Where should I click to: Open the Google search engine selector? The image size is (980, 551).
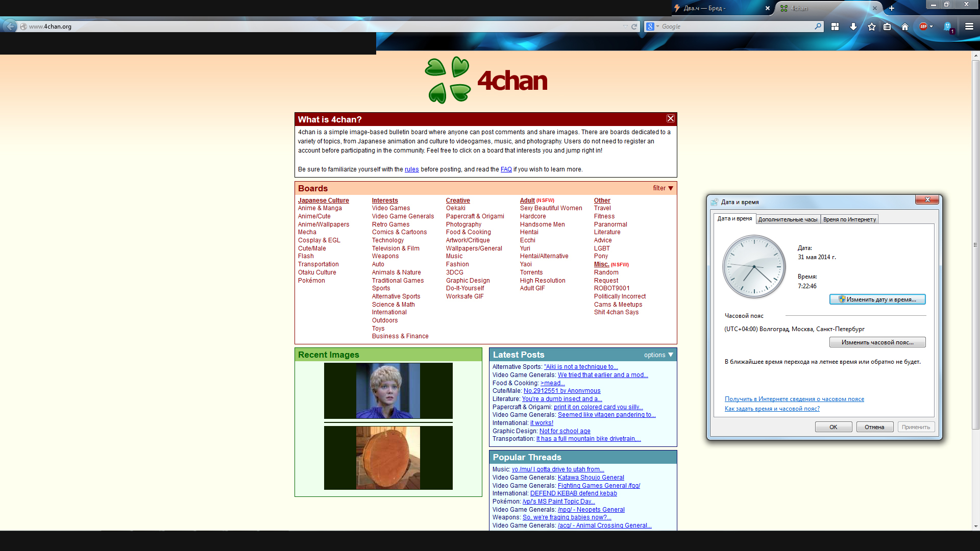tap(652, 27)
